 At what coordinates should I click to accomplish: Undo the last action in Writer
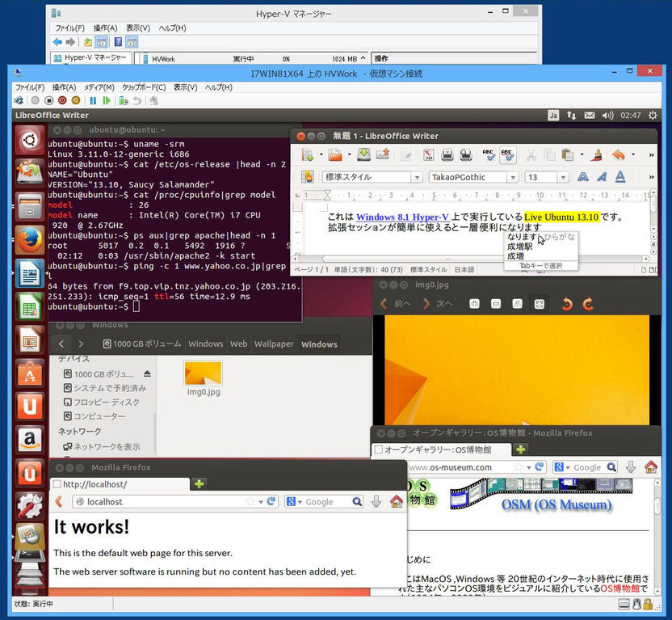pos(619,155)
